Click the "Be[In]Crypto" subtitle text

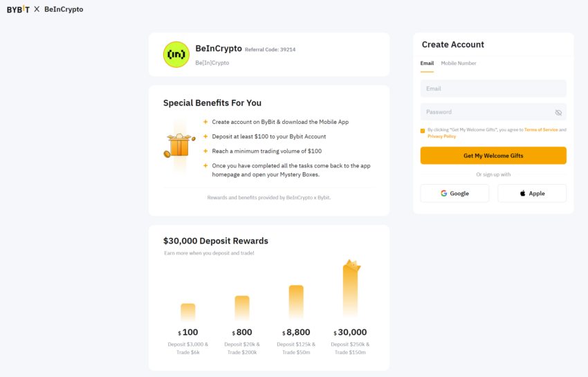pyautogui.click(x=212, y=63)
